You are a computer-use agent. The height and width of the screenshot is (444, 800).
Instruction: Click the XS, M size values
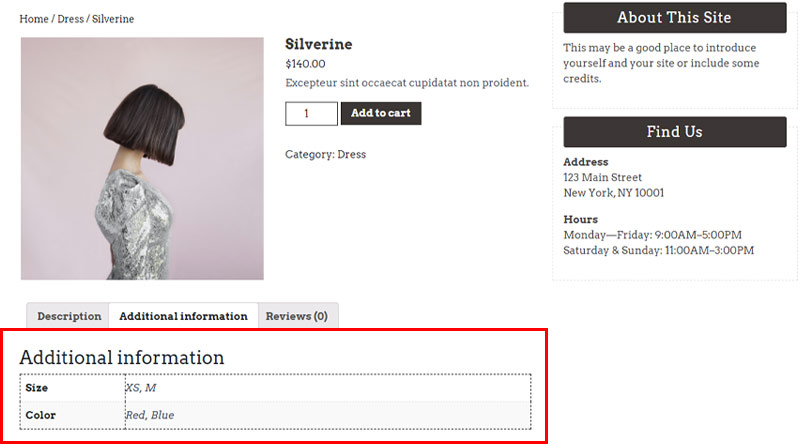pyautogui.click(x=141, y=388)
